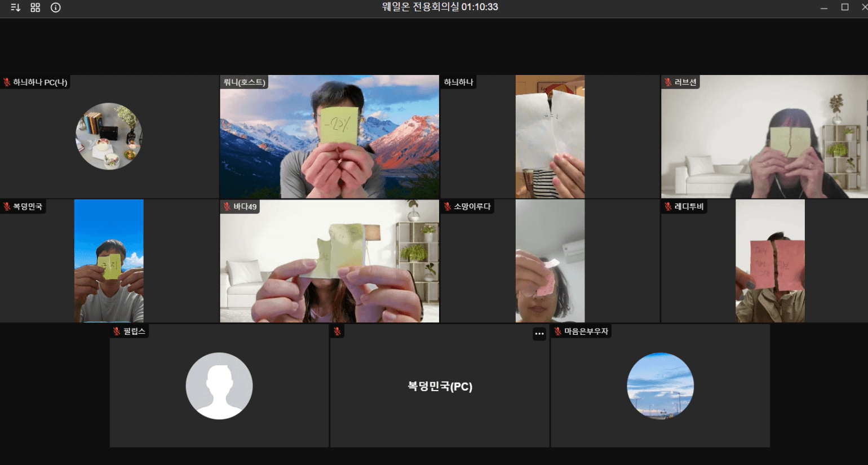Click 하닌하나 PC(나) round profile photo
868x465 pixels.
click(109, 136)
